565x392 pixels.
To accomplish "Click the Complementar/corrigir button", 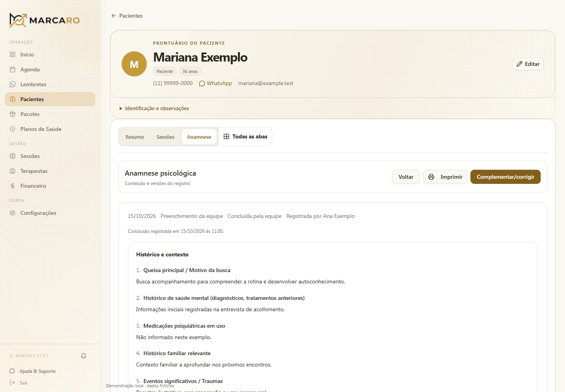I will click(x=505, y=177).
